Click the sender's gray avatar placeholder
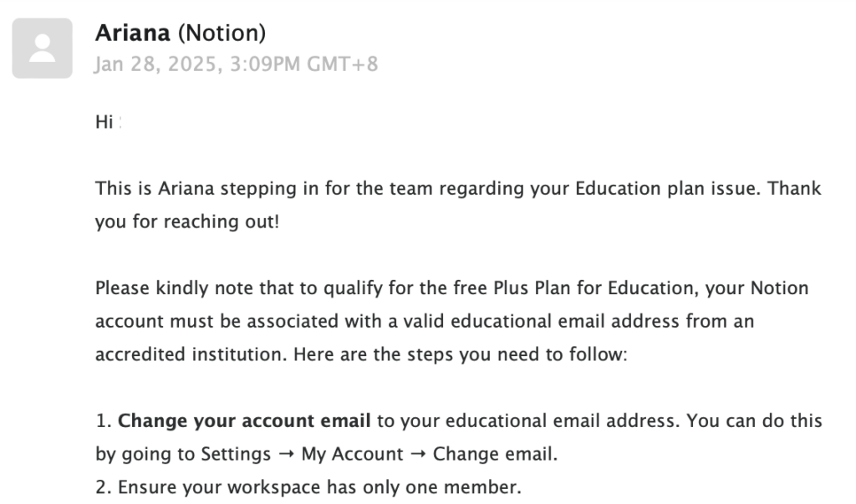 click(42, 48)
